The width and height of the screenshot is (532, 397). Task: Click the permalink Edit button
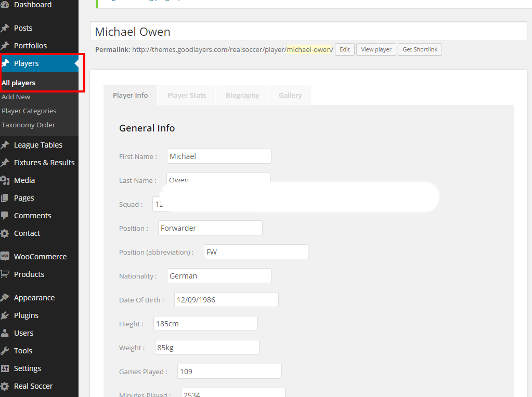tap(344, 50)
